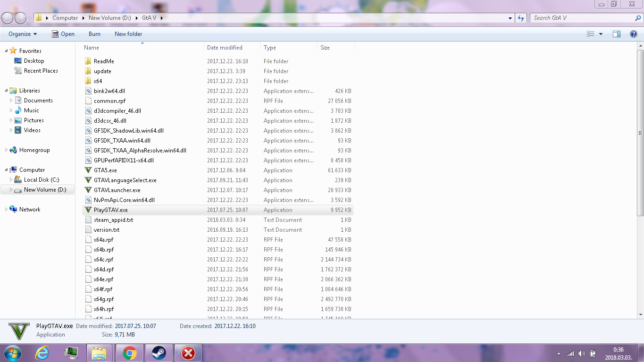Click the steam_appid.txt document icon

[x=88, y=220]
